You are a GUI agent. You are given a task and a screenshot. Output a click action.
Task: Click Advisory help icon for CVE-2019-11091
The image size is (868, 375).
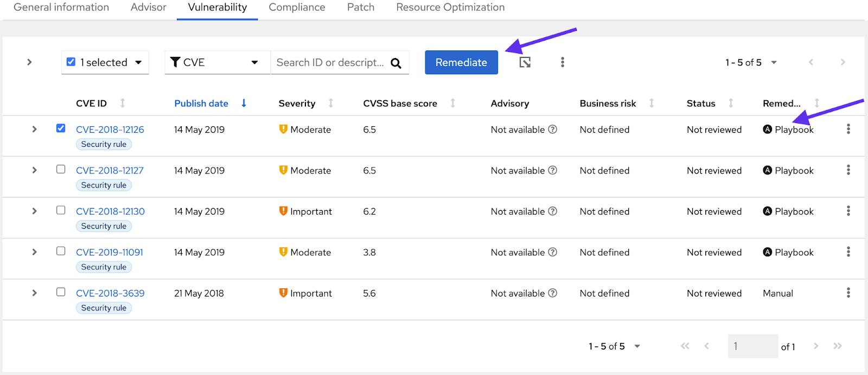pos(552,252)
